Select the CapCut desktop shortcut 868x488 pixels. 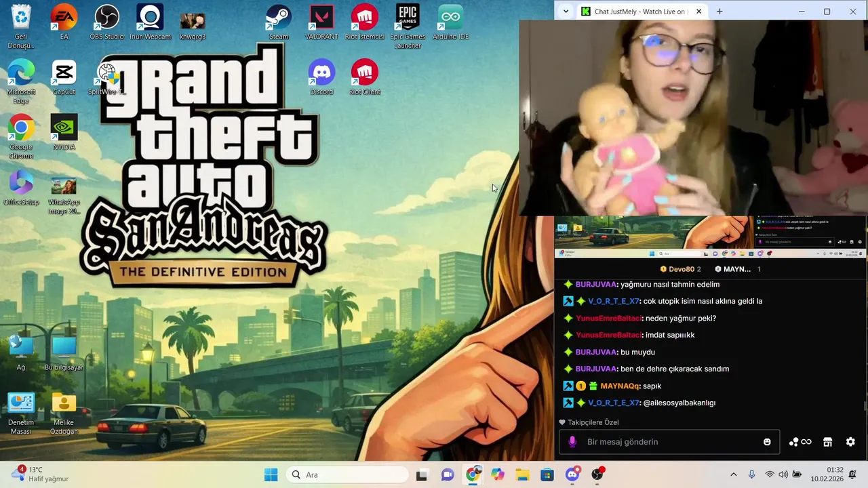pyautogui.click(x=64, y=77)
